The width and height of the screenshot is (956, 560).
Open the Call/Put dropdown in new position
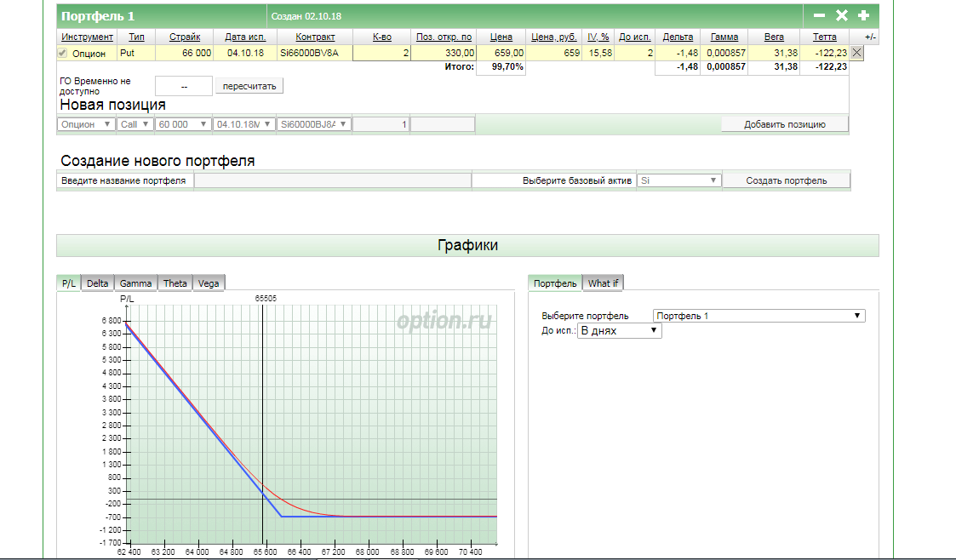pyautogui.click(x=135, y=124)
